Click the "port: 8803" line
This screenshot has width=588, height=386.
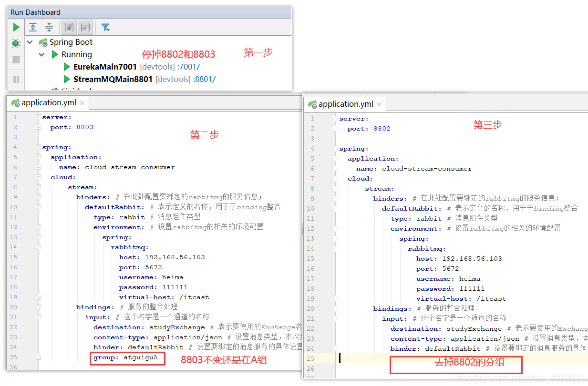pos(72,127)
